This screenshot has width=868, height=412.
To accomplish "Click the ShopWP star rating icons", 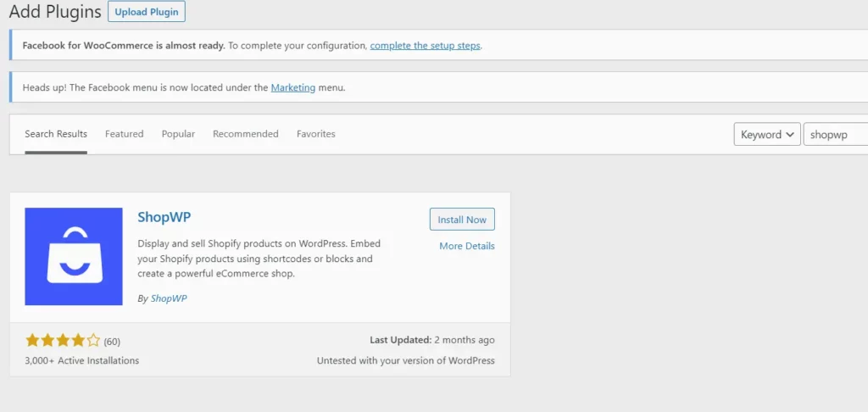I will (63, 340).
